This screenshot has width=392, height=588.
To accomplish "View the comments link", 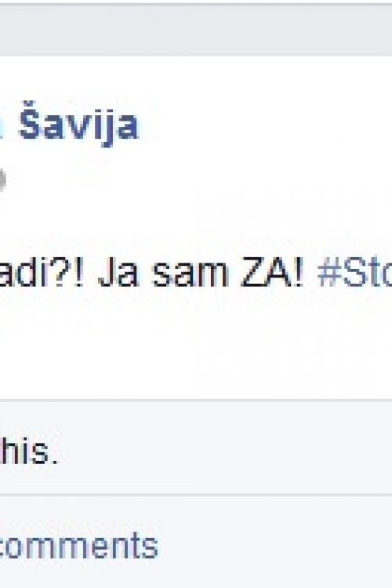I will tap(78, 546).
